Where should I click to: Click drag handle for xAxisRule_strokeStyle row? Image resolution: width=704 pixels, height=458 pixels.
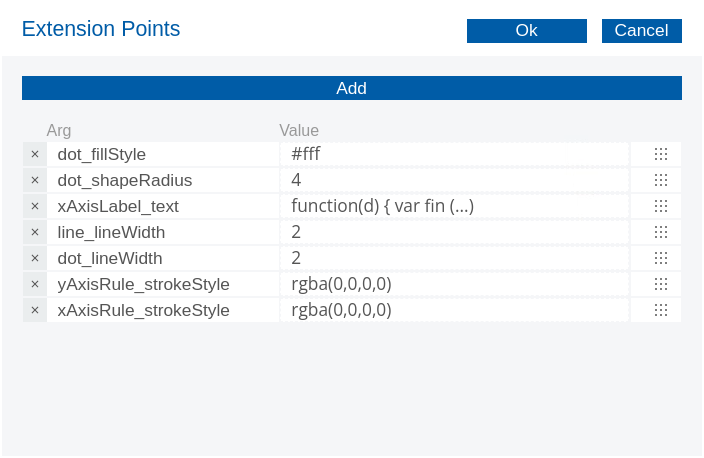[x=660, y=310]
